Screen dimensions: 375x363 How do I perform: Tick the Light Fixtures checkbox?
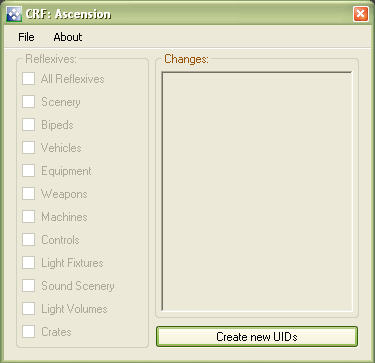pyautogui.click(x=29, y=263)
